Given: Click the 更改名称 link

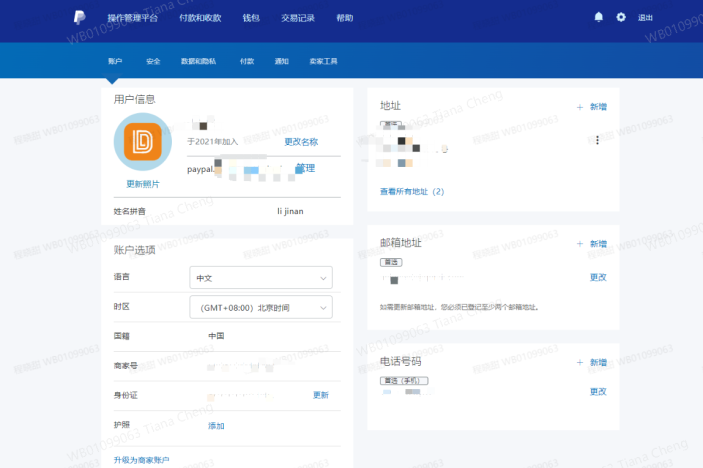Looking at the screenshot, I should pos(301,142).
